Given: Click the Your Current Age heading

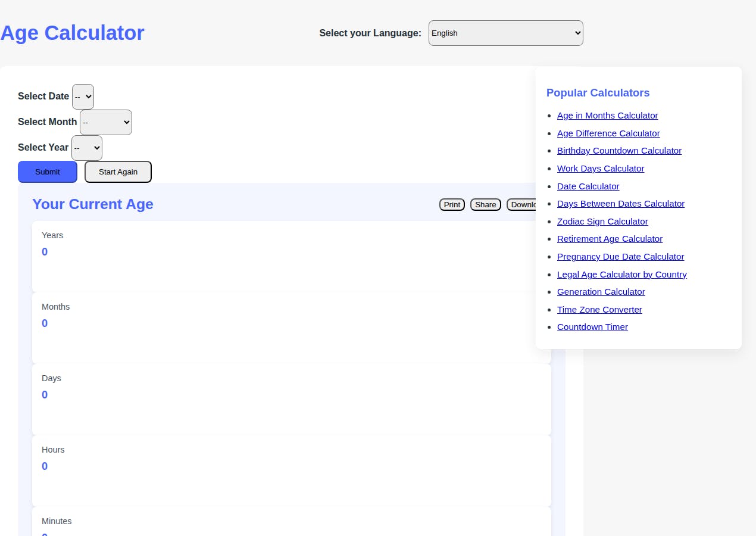Looking at the screenshot, I should 93,204.
